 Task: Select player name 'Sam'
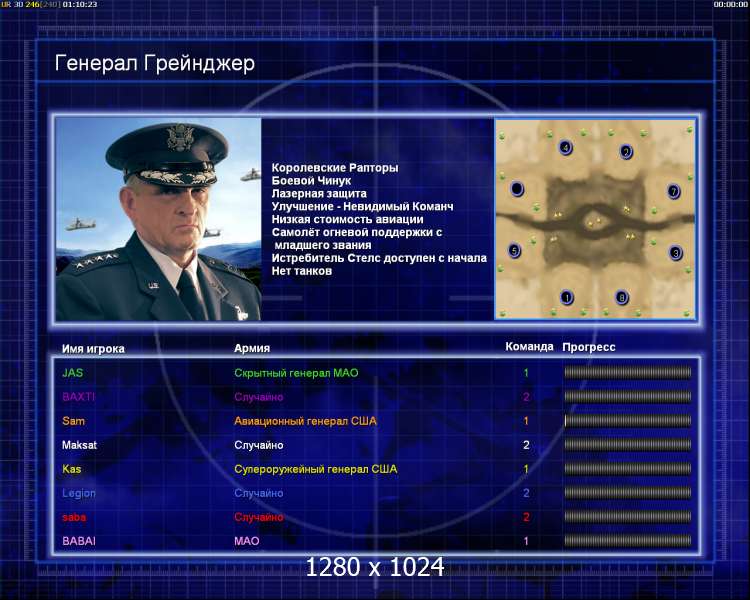(x=73, y=421)
